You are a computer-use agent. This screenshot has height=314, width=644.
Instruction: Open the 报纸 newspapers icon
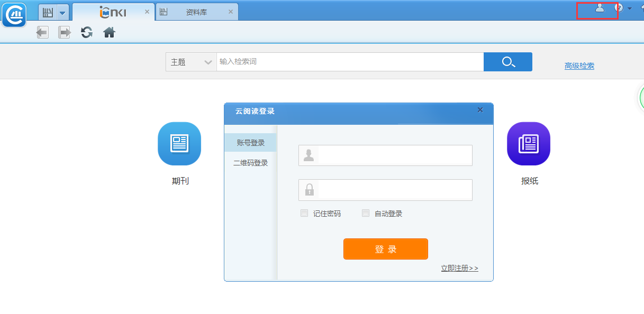pos(529,144)
